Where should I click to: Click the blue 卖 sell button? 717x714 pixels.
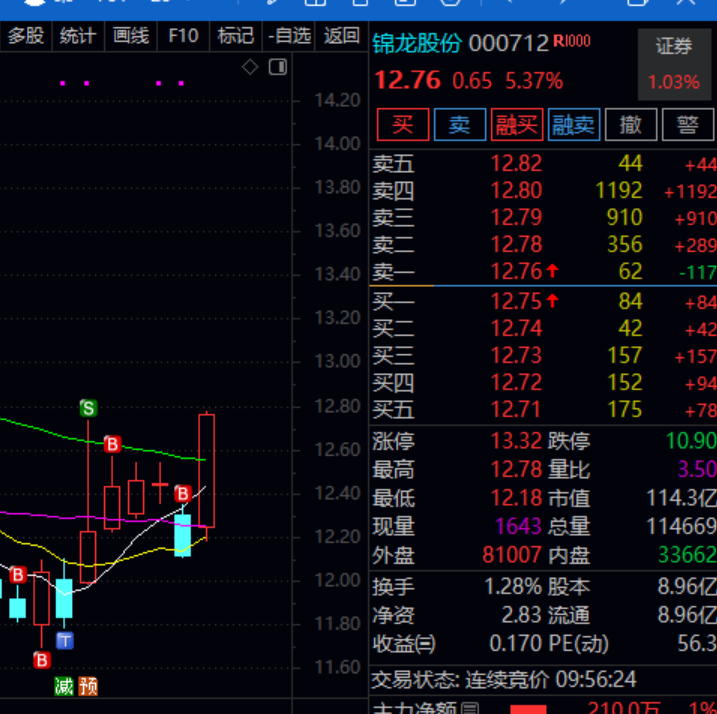coord(460,124)
